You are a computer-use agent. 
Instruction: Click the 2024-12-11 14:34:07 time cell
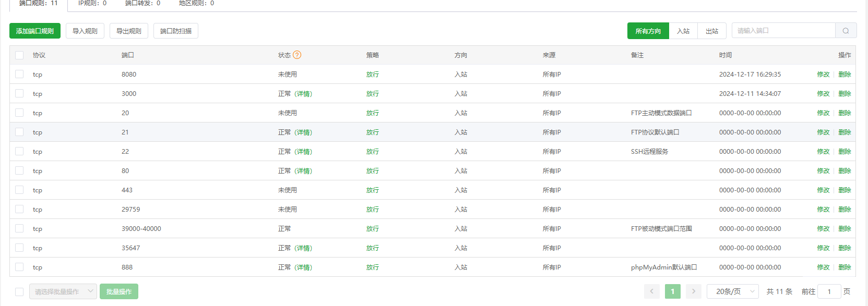(x=750, y=94)
